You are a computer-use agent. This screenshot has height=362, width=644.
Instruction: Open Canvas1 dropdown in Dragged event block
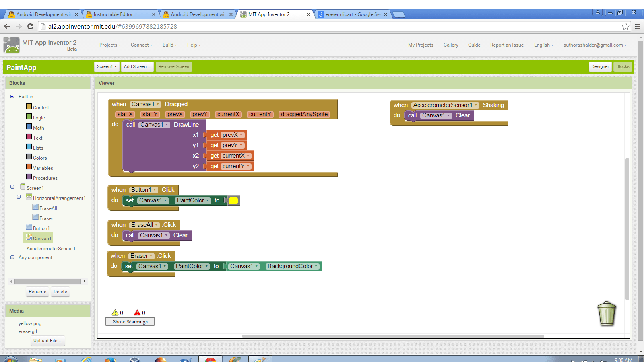pos(145,104)
